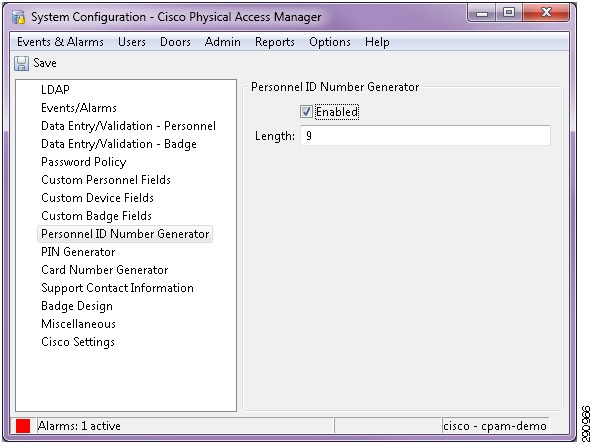592x444 pixels.
Task: Open the Doors menu
Action: click(x=175, y=42)
